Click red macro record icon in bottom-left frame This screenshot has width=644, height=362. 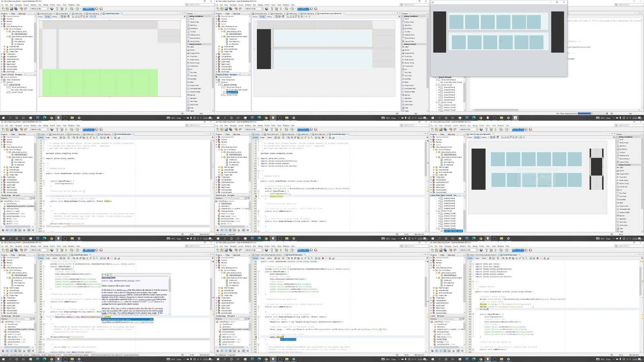[x=108, y=258]
